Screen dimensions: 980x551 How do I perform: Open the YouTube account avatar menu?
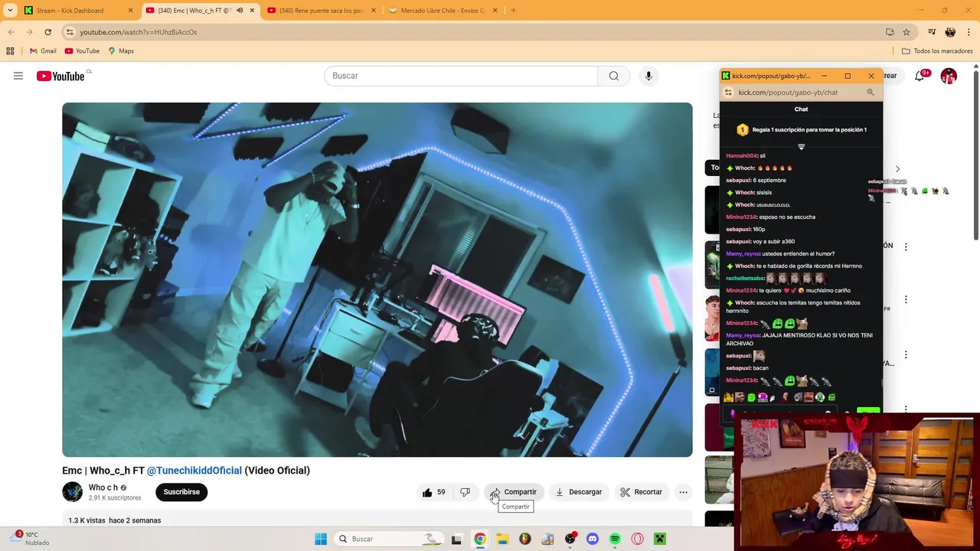(x=949, y=76)
